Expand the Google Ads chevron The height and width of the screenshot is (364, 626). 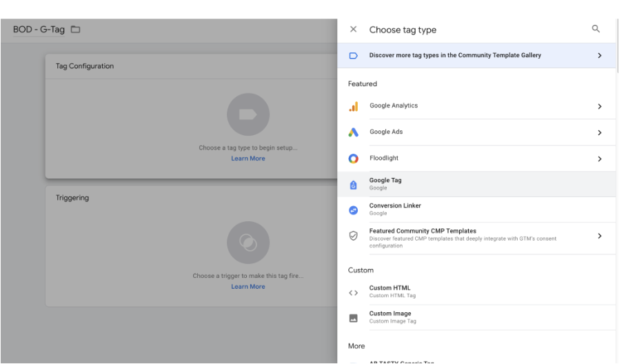(599, 132)
